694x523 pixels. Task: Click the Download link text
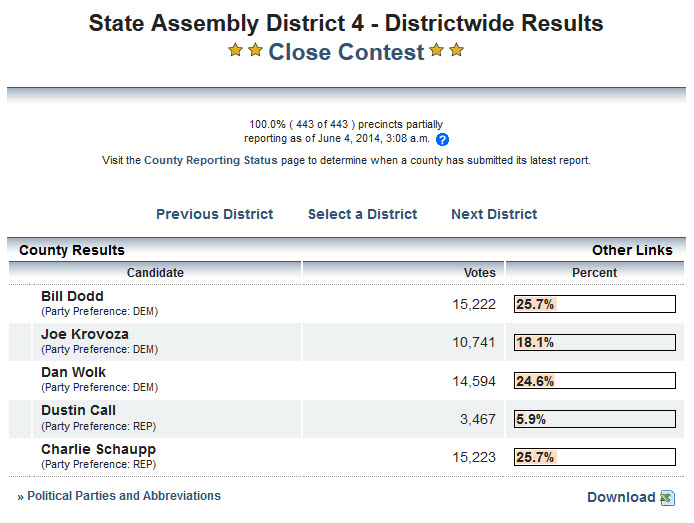coord(620,497)
